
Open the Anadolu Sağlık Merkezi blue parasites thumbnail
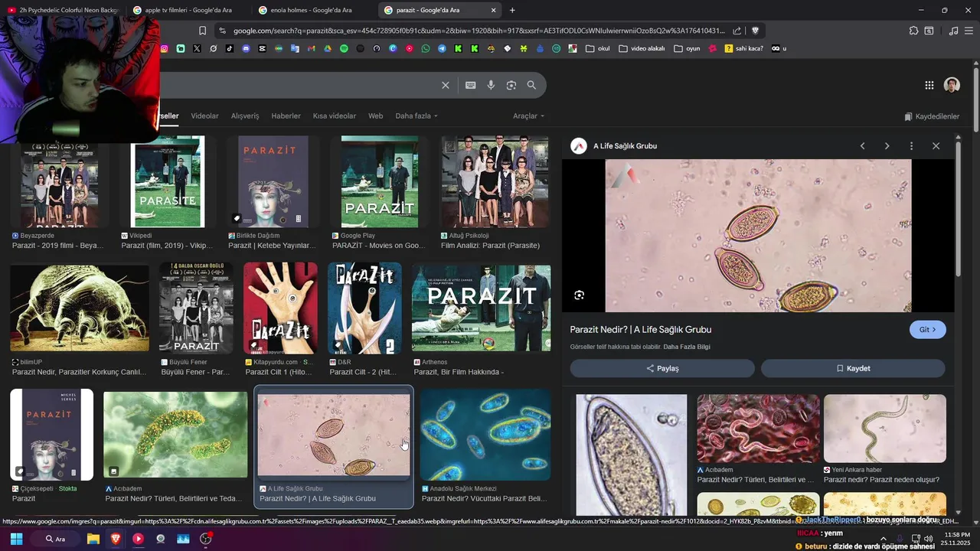tap(485, 434)
